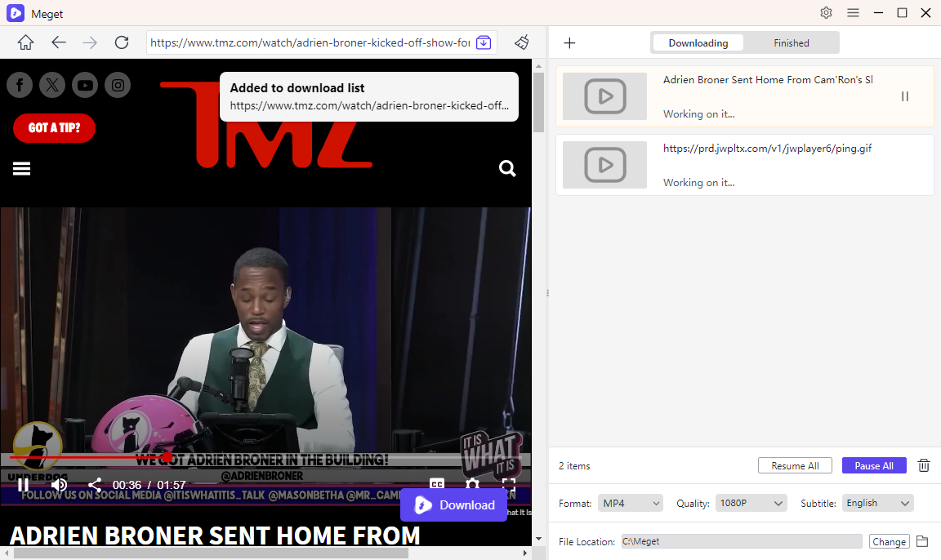Open the hamburger main menu

pos(853,13)
